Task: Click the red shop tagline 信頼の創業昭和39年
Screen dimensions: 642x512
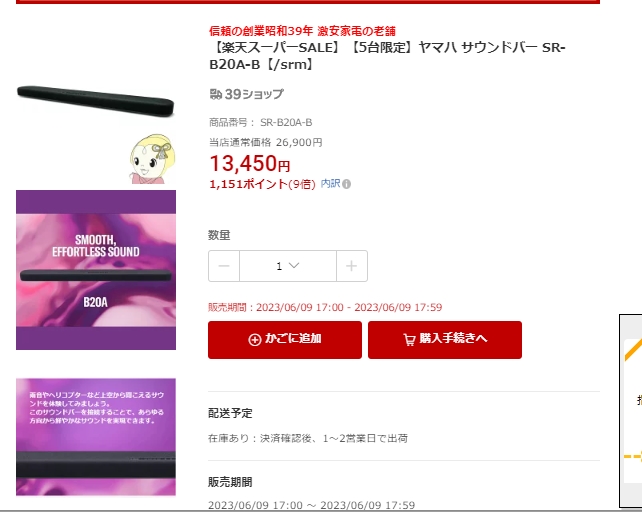Action: click(x=261, y=31)
